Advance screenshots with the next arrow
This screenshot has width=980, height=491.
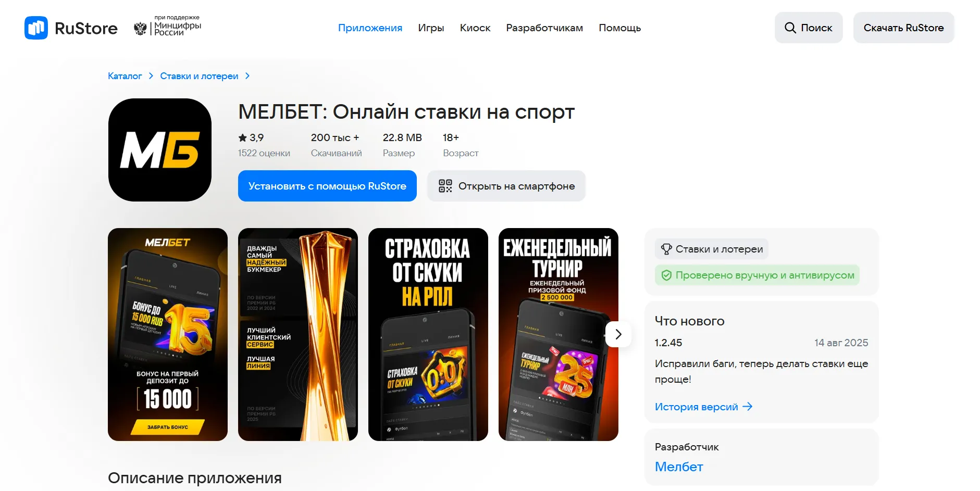(618, 334)
